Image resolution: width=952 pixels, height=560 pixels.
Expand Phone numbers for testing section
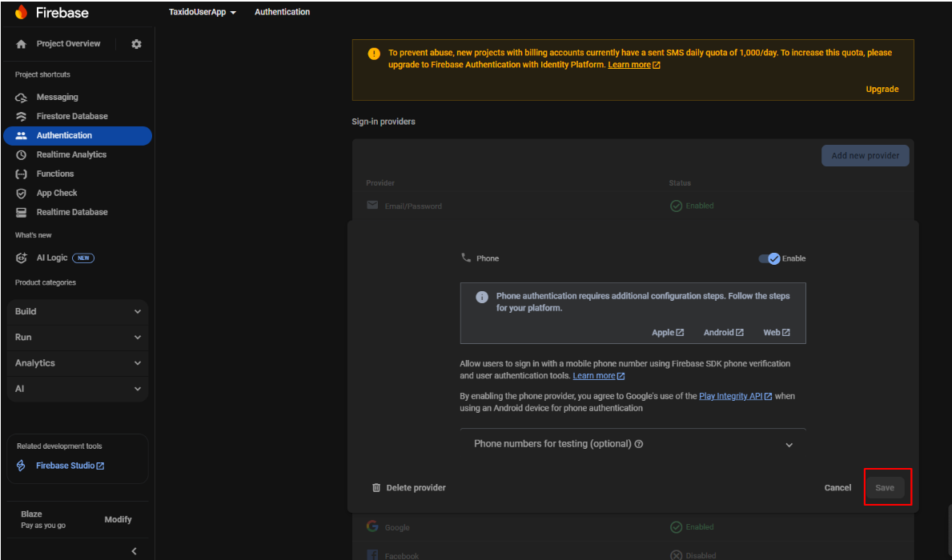click(789, 445)
